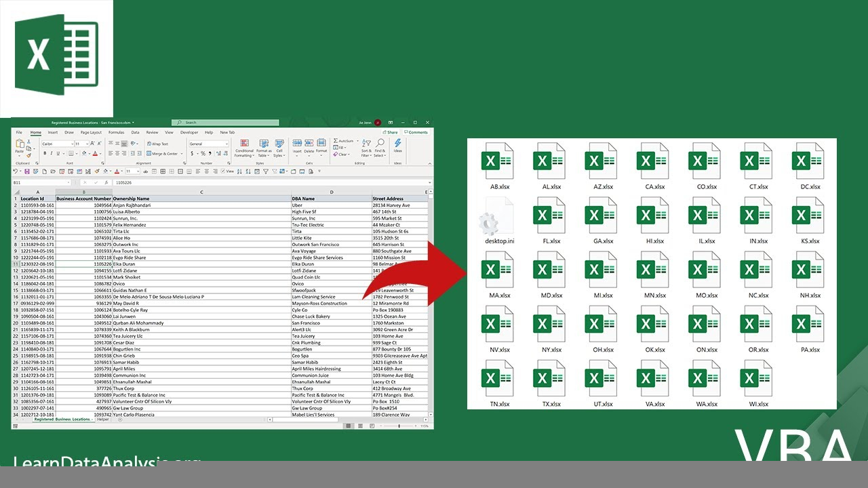Click the Fill Color bucket swatch

(x=84, y=153)
